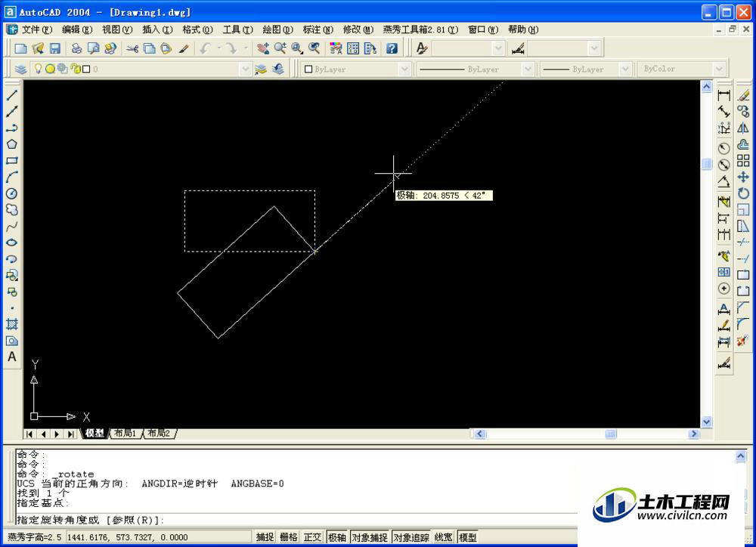Open the 绘图(D) menu
The image size is (756, 547).
coord(277,29)
